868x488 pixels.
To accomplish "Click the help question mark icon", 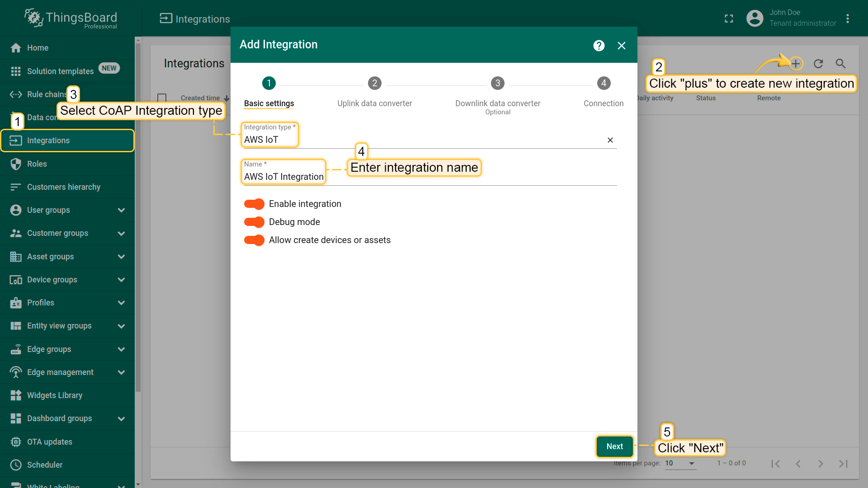I will tap(599, 46).
